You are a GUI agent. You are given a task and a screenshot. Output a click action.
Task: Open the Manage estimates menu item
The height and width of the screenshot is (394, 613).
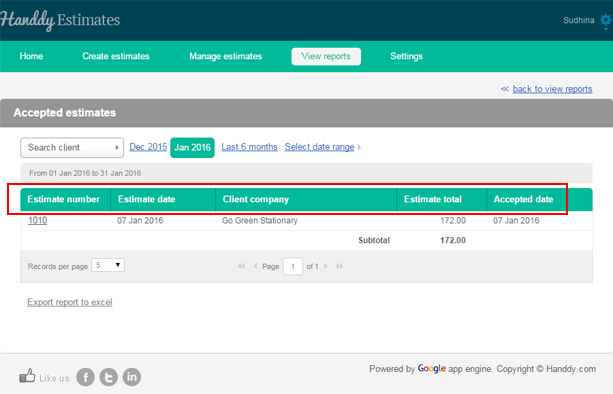click(x=226, y=56)
